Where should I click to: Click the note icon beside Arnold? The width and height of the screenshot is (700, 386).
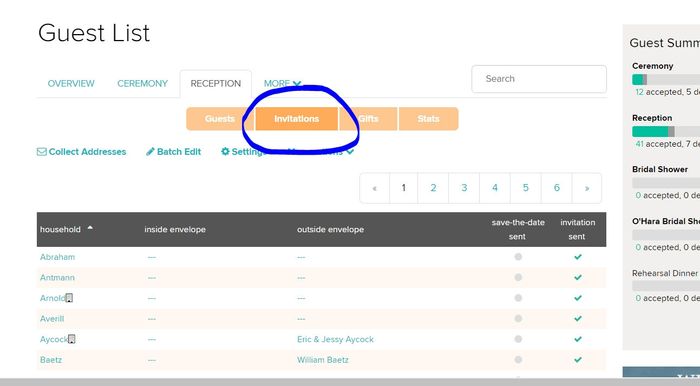[69, 298]
